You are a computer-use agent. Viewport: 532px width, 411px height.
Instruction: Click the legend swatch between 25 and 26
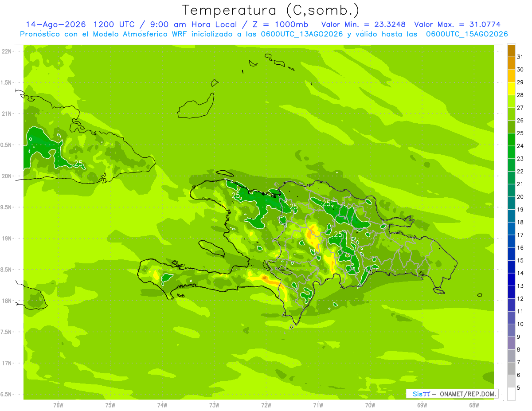coord(511,127)
